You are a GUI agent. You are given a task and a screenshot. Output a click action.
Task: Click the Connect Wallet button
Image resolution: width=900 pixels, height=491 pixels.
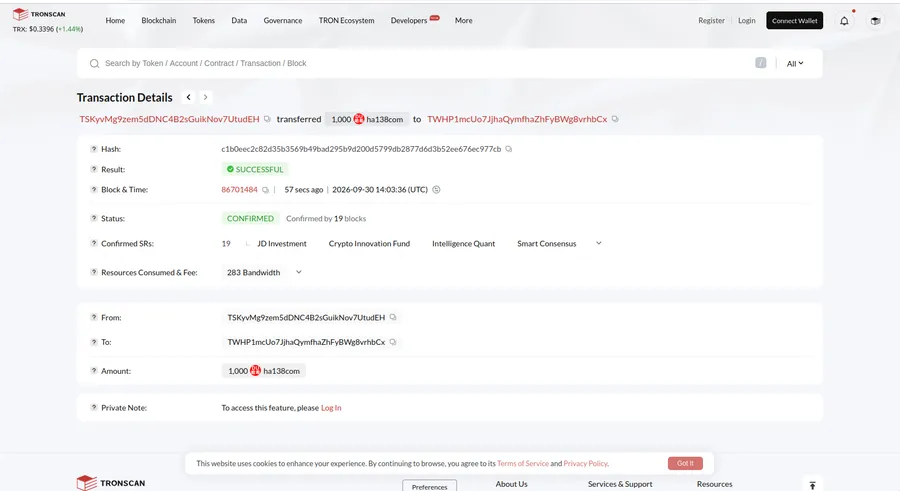pos(794,21)
